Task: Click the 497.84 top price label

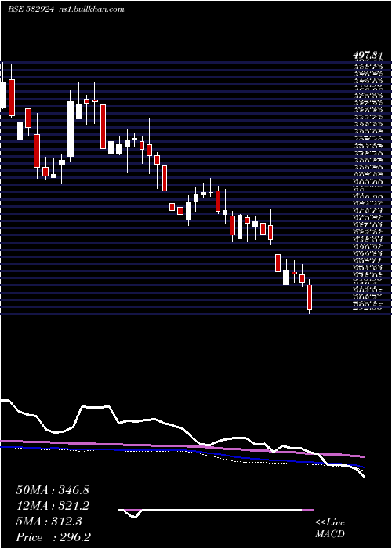Action: coord(367,56)
